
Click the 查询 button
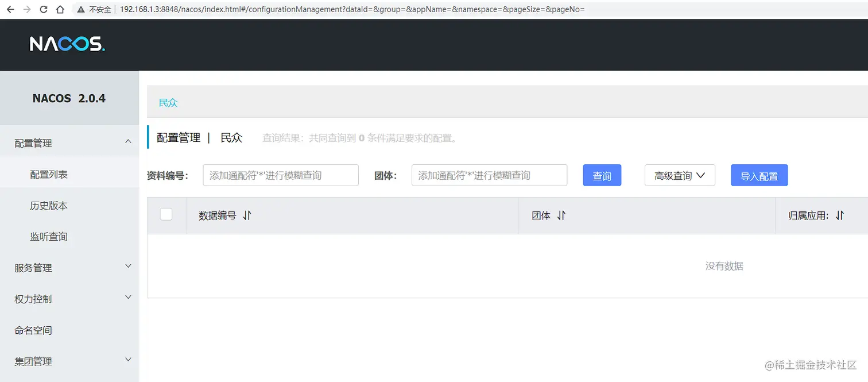(x=602, y=175)
